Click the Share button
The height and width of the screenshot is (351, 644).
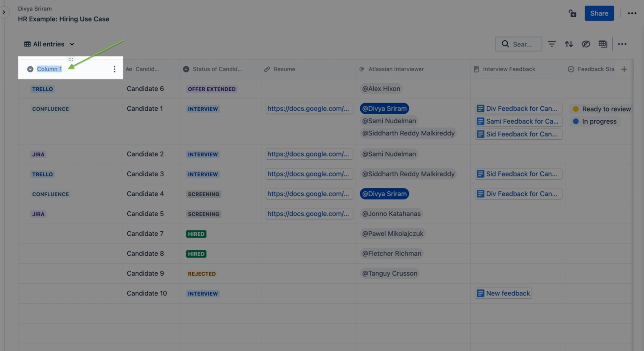(x=599, y=13)
